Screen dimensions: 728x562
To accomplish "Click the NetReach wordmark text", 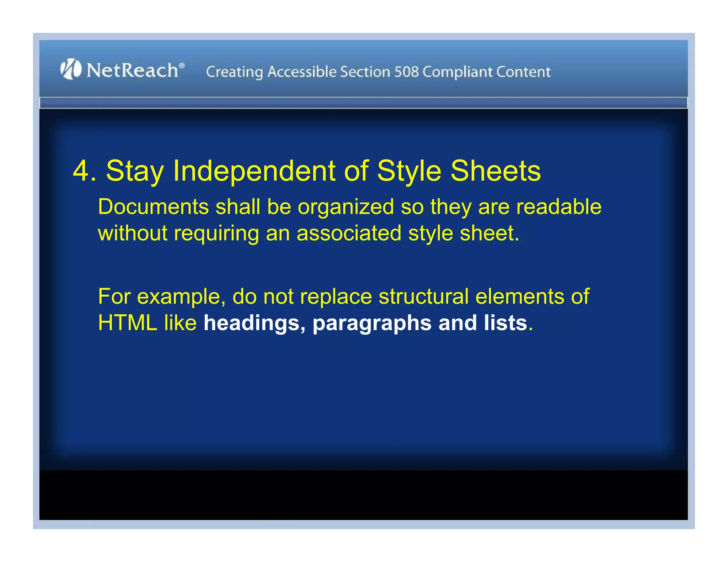I will [x=132, y=70].
